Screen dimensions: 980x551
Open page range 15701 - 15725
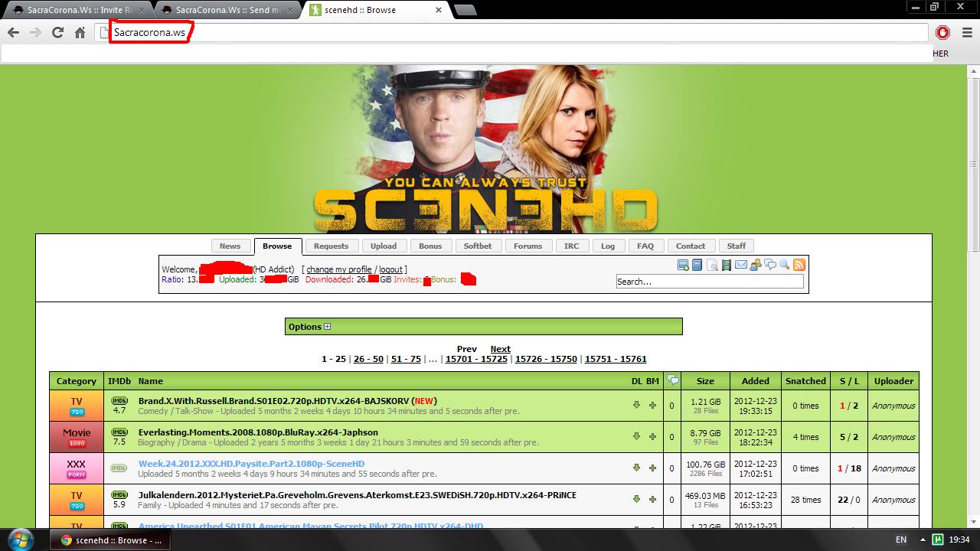(476, 359)
